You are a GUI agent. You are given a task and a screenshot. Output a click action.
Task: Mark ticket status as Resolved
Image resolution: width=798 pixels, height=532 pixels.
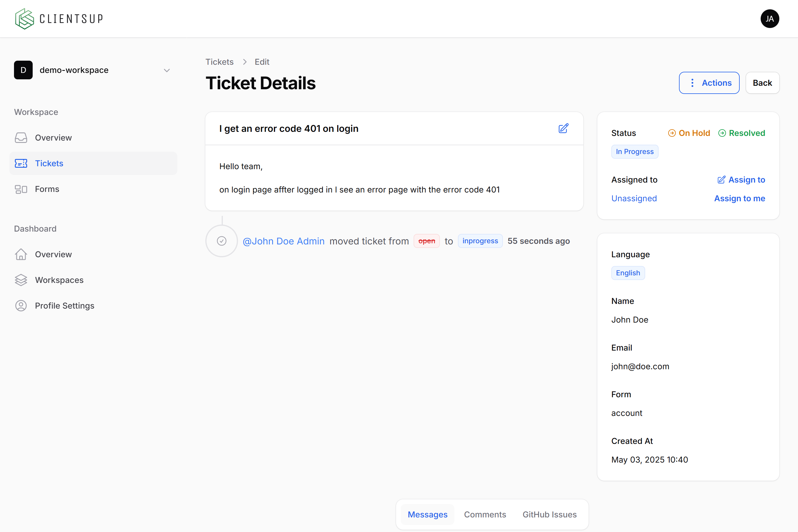click(x=742, y=133)
